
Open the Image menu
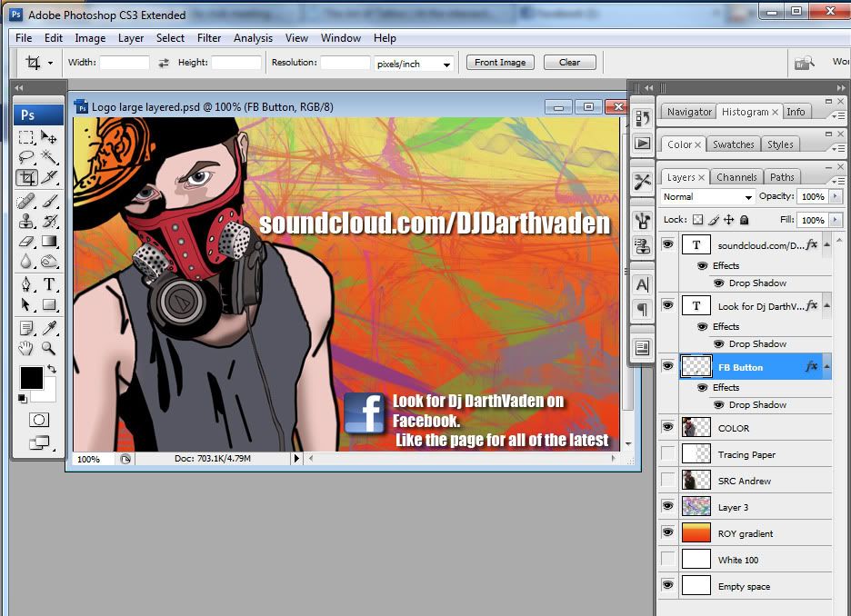click(90, 38)
